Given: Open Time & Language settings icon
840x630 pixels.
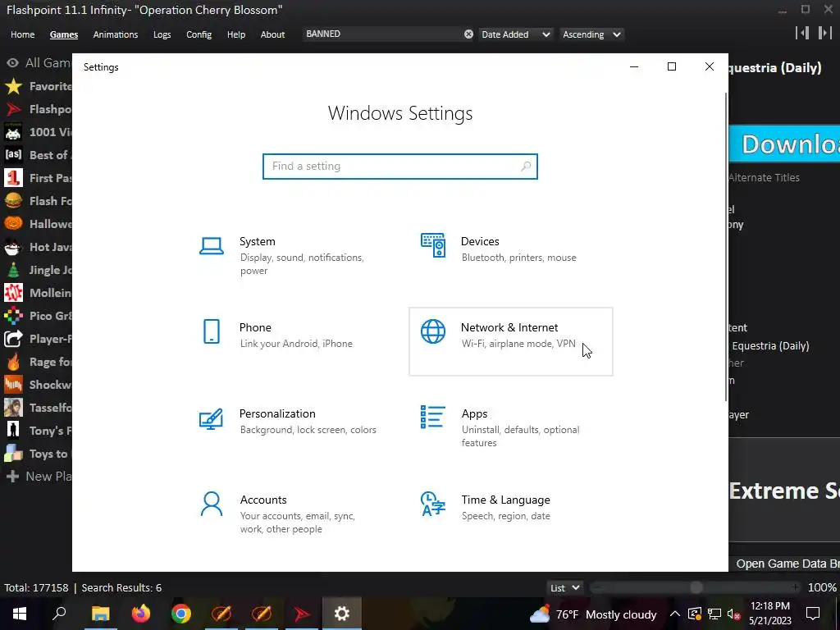Looking at the screenshot, I should [x=433, y=504].
